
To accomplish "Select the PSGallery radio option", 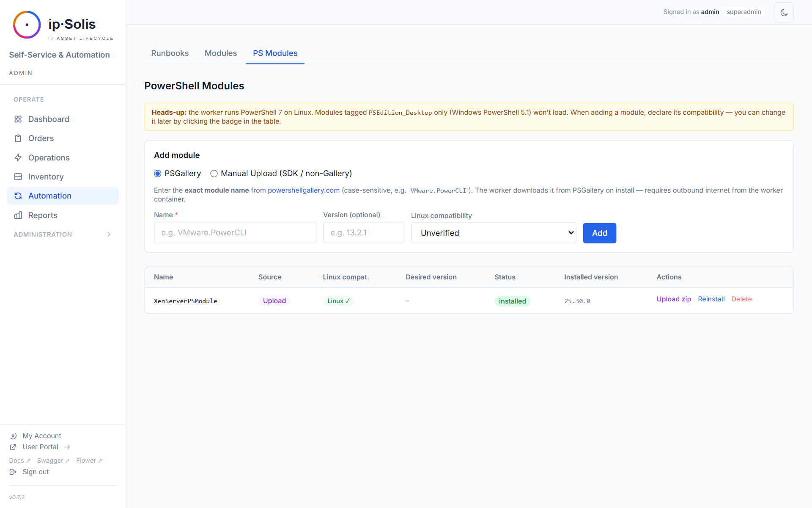I will click(x=158, y=174).
